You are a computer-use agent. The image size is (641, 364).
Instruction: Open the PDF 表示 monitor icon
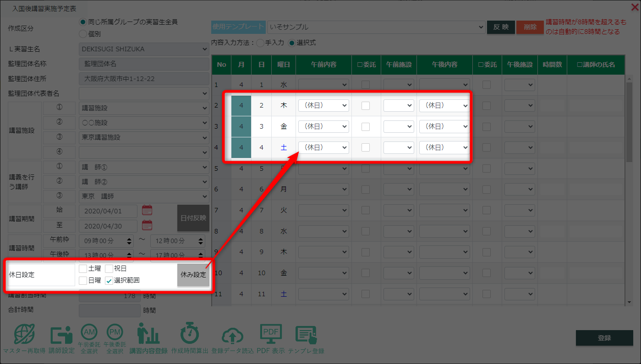point(270,335)
